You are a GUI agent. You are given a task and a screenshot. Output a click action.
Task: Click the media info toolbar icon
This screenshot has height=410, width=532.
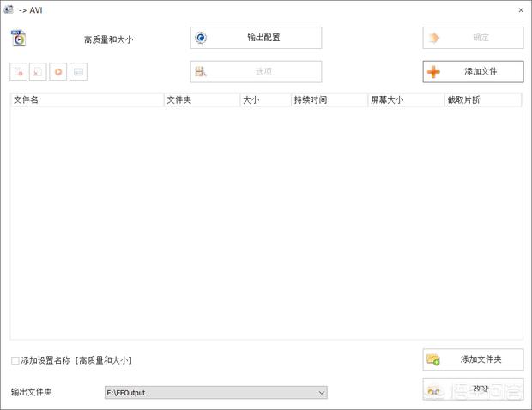(x=78, y=73)
